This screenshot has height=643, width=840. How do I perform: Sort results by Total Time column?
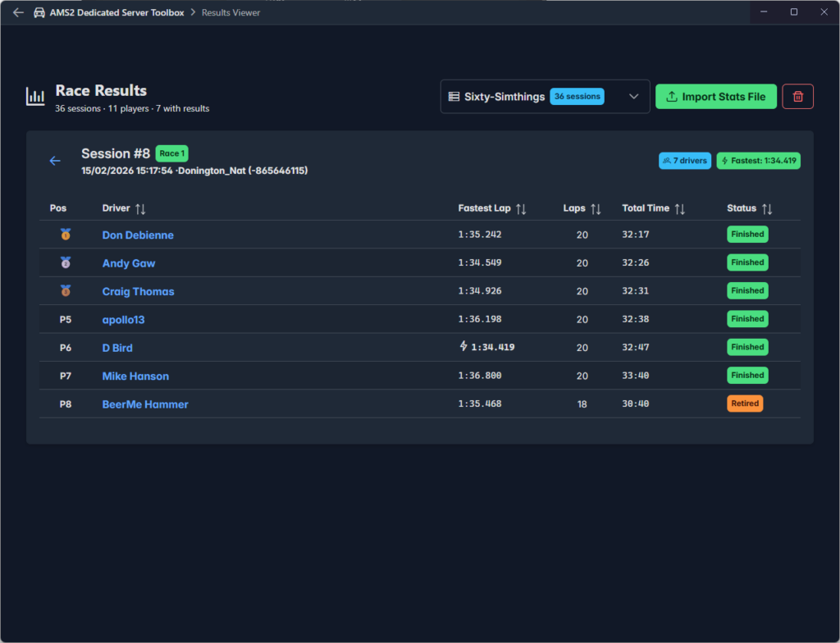679,209
